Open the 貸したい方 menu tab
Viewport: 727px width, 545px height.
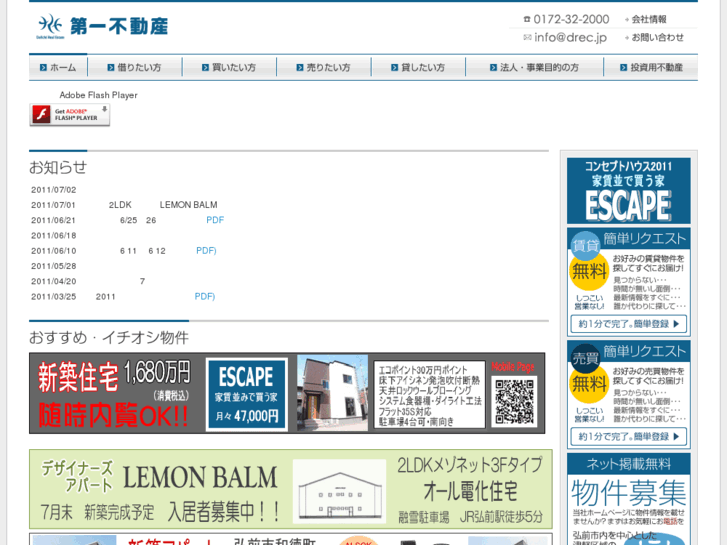[418, 67]
